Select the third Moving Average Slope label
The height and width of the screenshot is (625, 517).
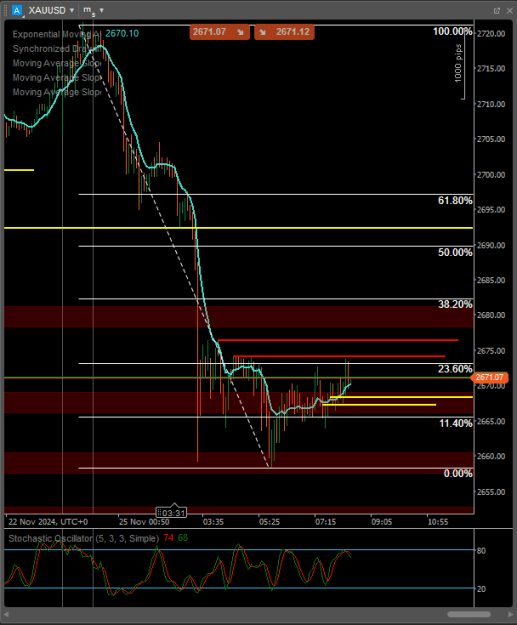pyautogui.click(x=56, y=92)
